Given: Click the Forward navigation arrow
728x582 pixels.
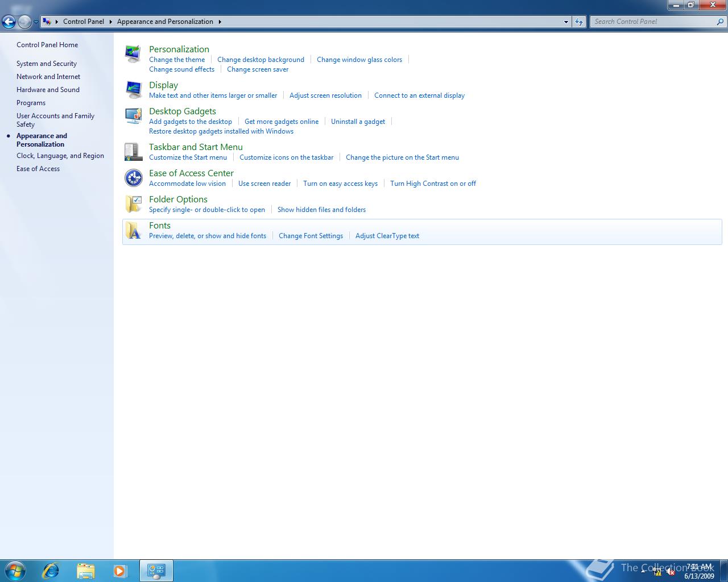Looking at the screenshot, I should tap(24, 22).
